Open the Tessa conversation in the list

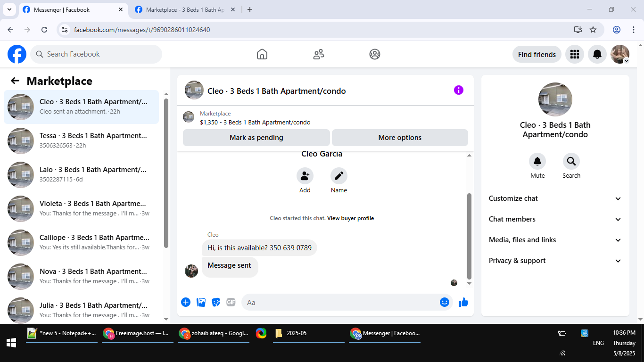point(81,141)
